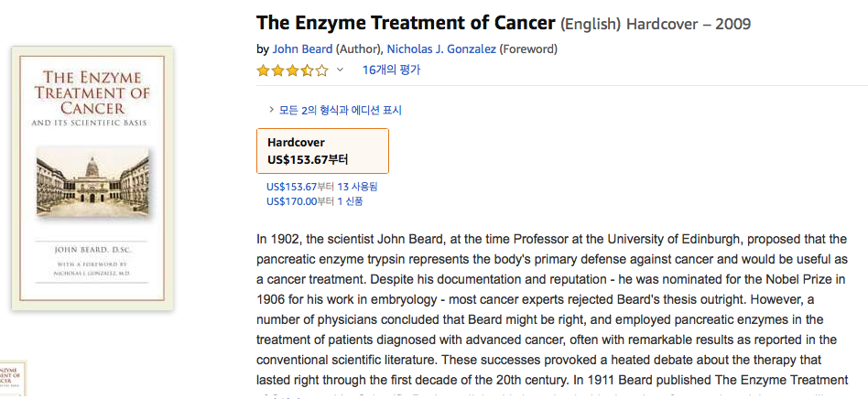Click the (Foreword) label after Gonzalez
The width and height of the screenshot is (868, 399).
click(530, 49)
